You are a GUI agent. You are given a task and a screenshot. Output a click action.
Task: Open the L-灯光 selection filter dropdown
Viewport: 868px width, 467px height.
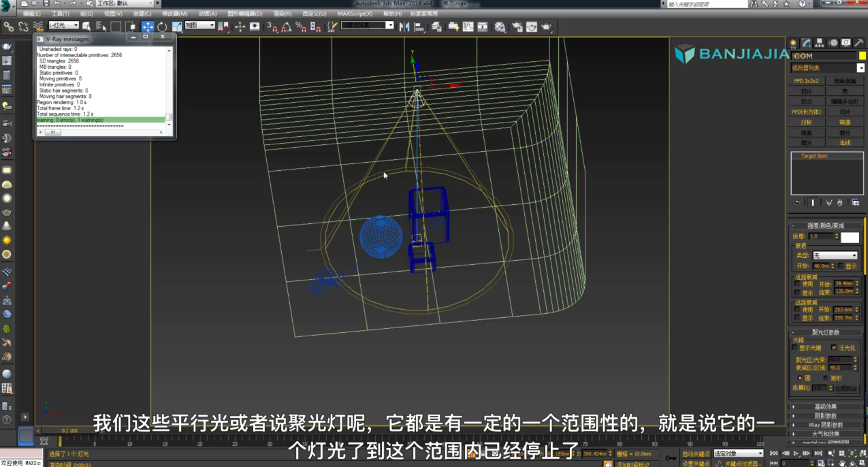[x=63, y=26]
